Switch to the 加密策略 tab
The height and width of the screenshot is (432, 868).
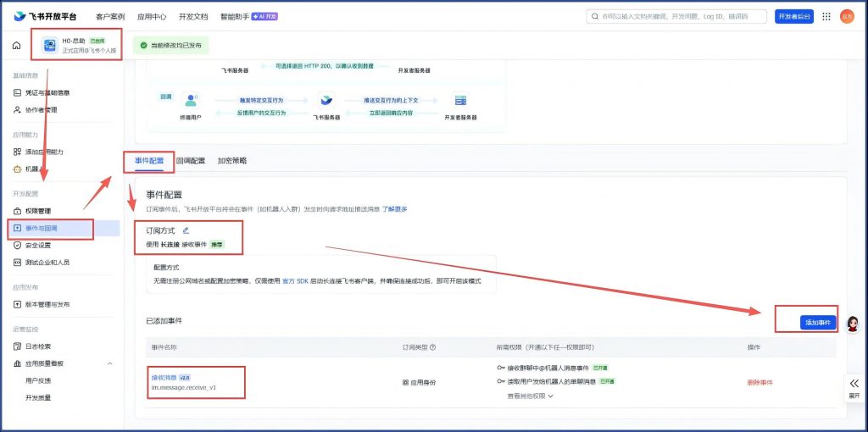pos(231,160)
